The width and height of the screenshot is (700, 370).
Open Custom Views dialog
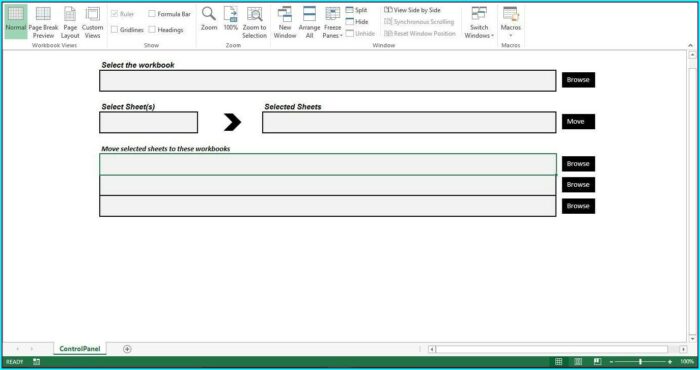pyautogui.click(x=92, y=22)
